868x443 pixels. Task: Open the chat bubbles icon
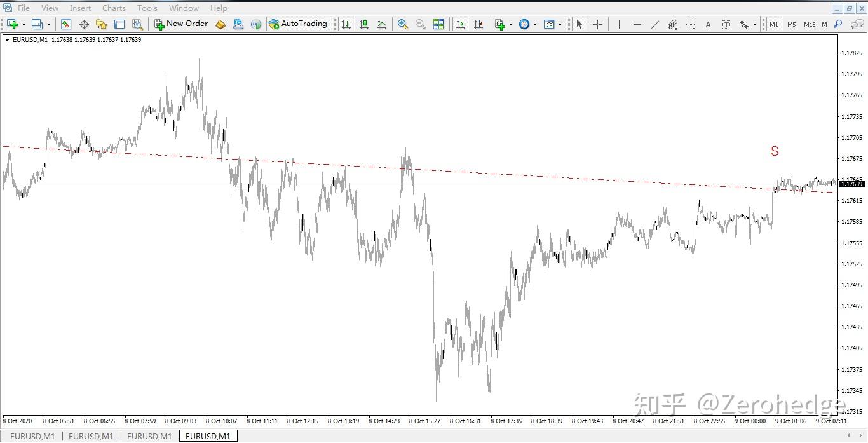(856, 24)
